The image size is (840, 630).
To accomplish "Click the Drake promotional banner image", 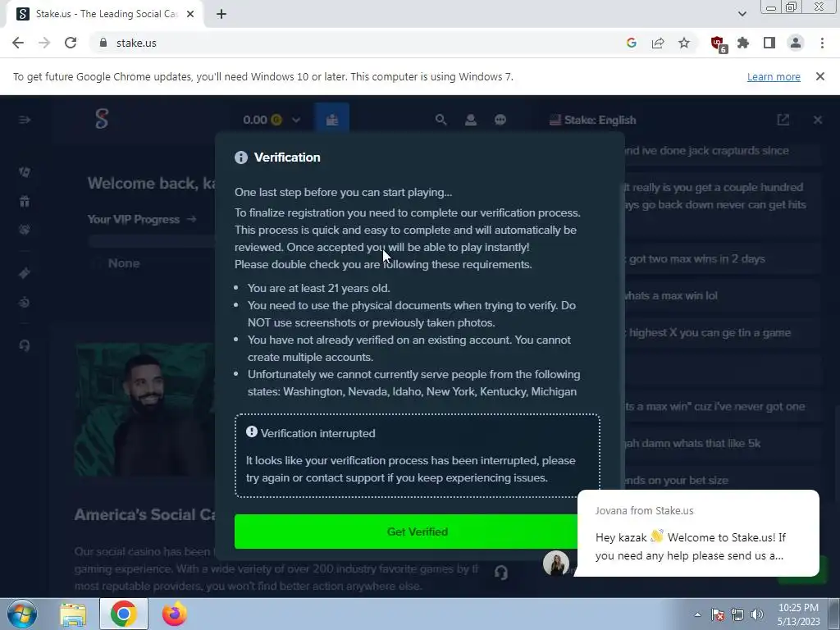I will coord(144,410).
